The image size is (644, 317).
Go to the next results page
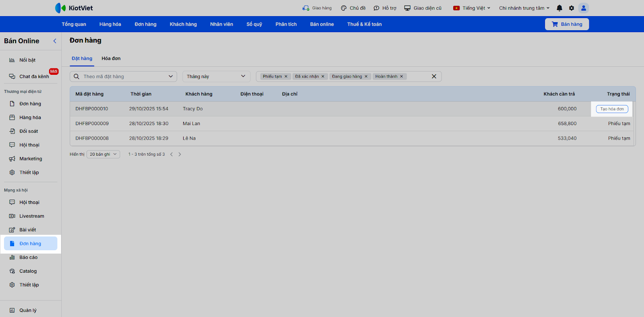[180, 154]
